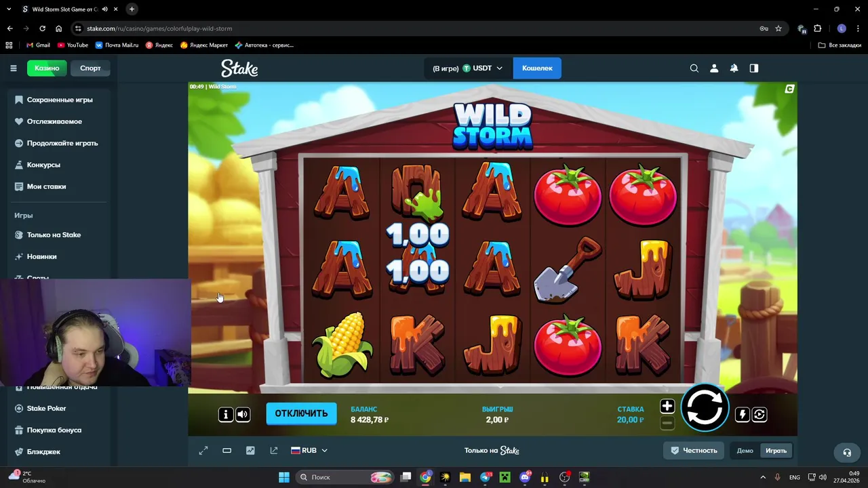The width and height of the screenshot is (868, 488).
Task: Switch to the Спорт section
Action: point(90,68)
